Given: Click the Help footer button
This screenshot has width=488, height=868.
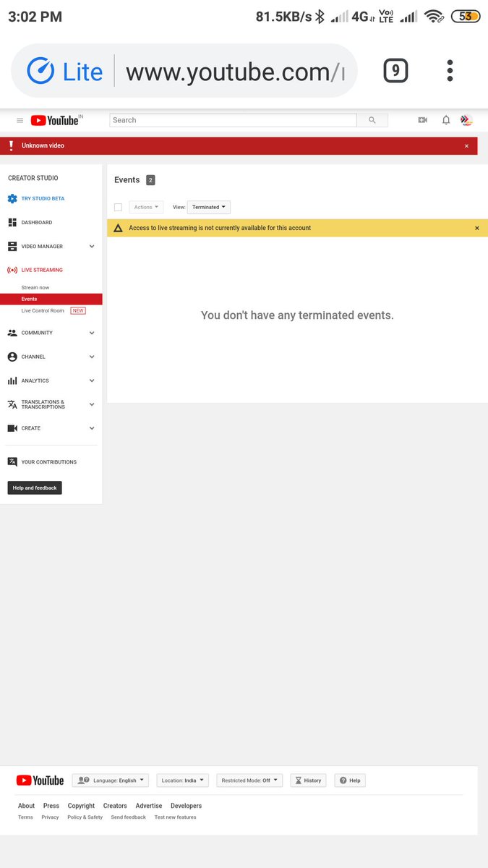Looking at the screenshot, I should (350, 780).
